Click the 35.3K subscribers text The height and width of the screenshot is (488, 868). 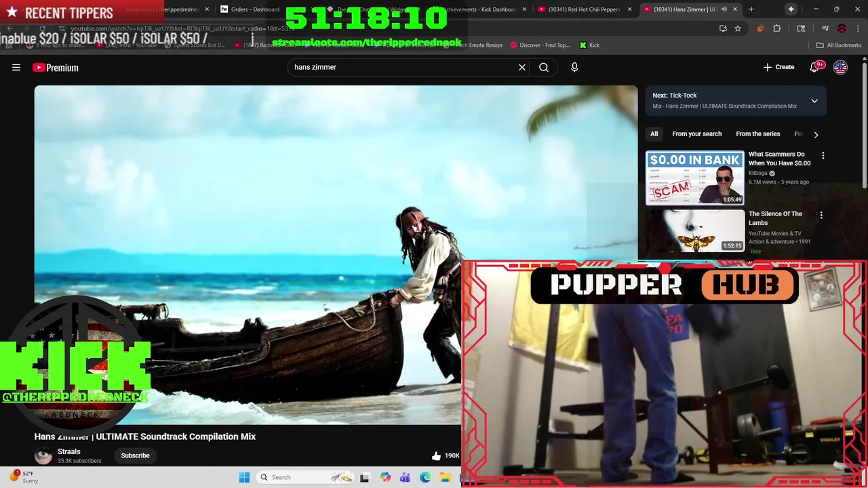[79, 461]
